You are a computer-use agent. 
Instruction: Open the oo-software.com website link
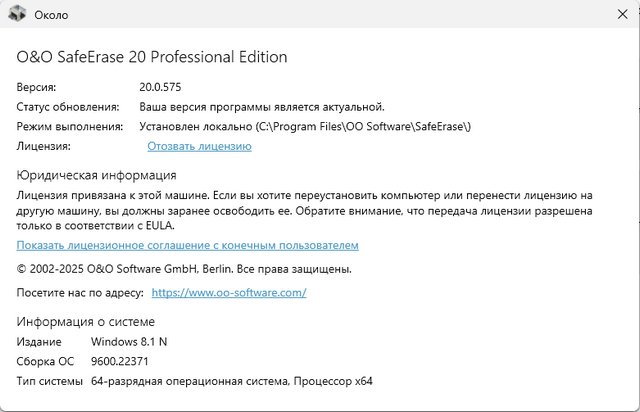pos(228,292)
